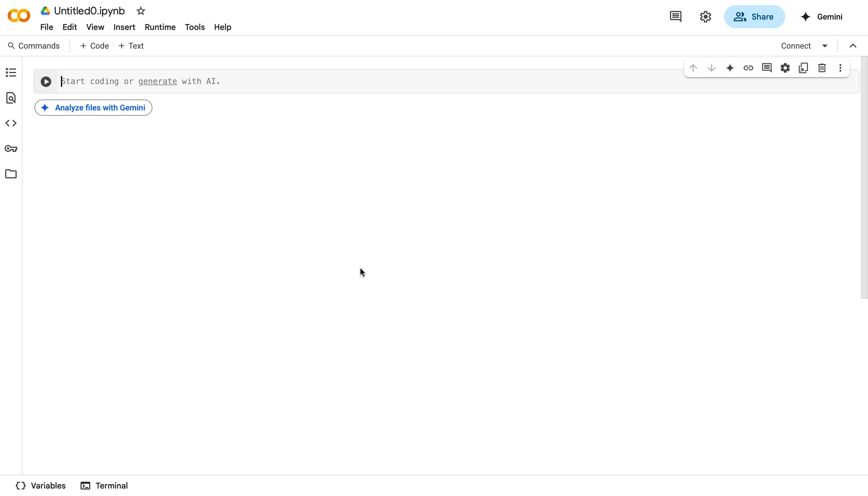Open more cell actions menu
Viewport: 868px width, 496px height.
pos(840,68)
